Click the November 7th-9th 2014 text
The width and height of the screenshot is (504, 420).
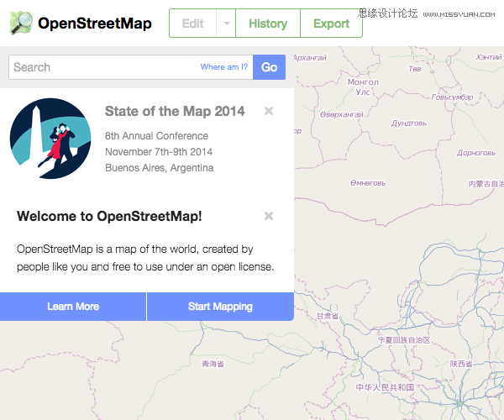pyautogui.click(x=159, y=152)
